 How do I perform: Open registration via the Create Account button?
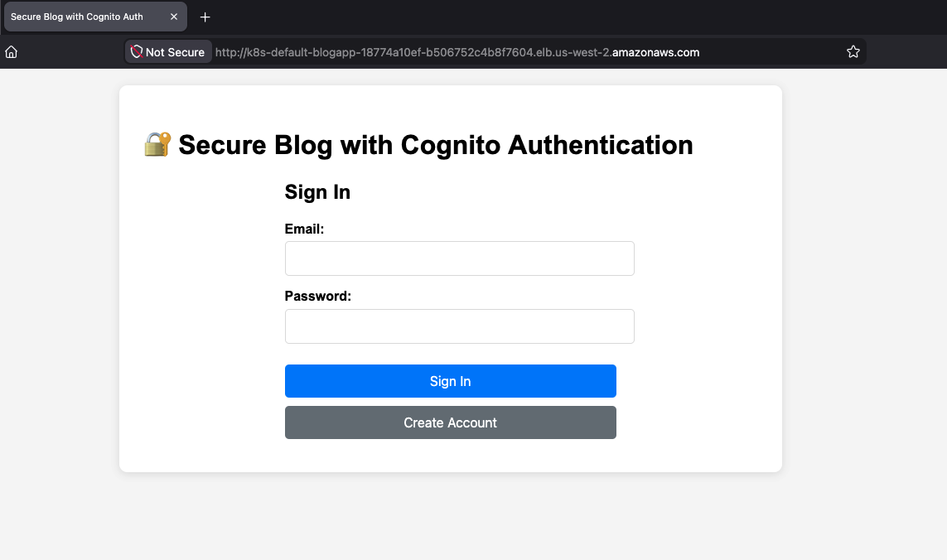(451, 422)
